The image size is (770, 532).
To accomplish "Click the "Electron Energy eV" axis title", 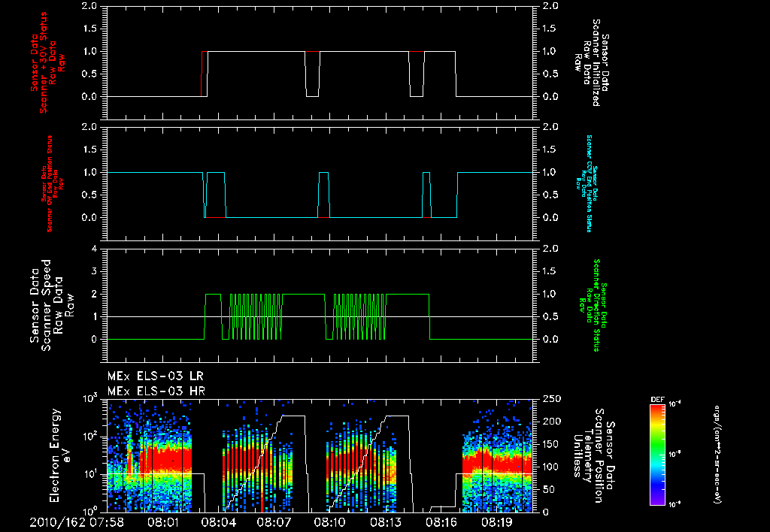I will tap(60, 455).
